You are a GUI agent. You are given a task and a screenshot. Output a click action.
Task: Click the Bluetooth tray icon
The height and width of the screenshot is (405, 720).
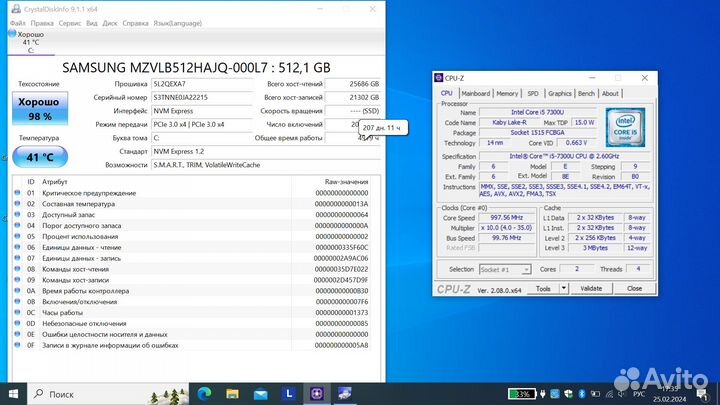[581, 394]
